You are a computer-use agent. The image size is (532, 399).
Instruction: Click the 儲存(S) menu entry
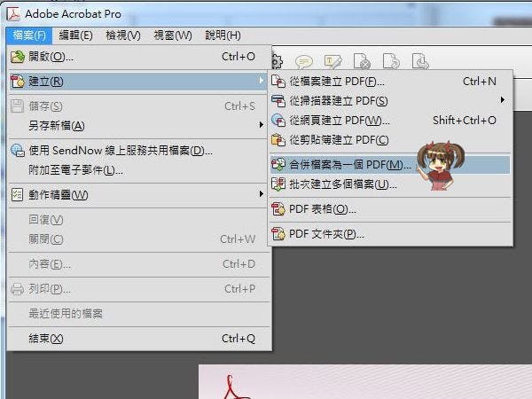point(139,106)
